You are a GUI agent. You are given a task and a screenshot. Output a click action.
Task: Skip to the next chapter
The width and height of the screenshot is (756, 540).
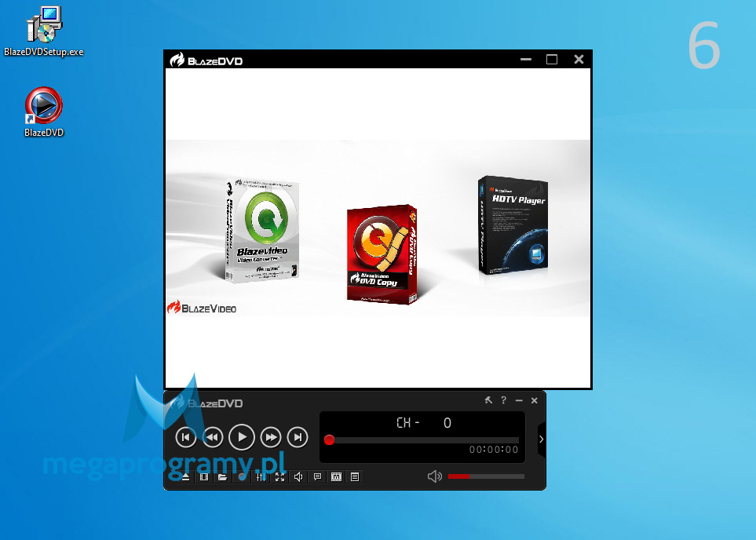[298, 437]
